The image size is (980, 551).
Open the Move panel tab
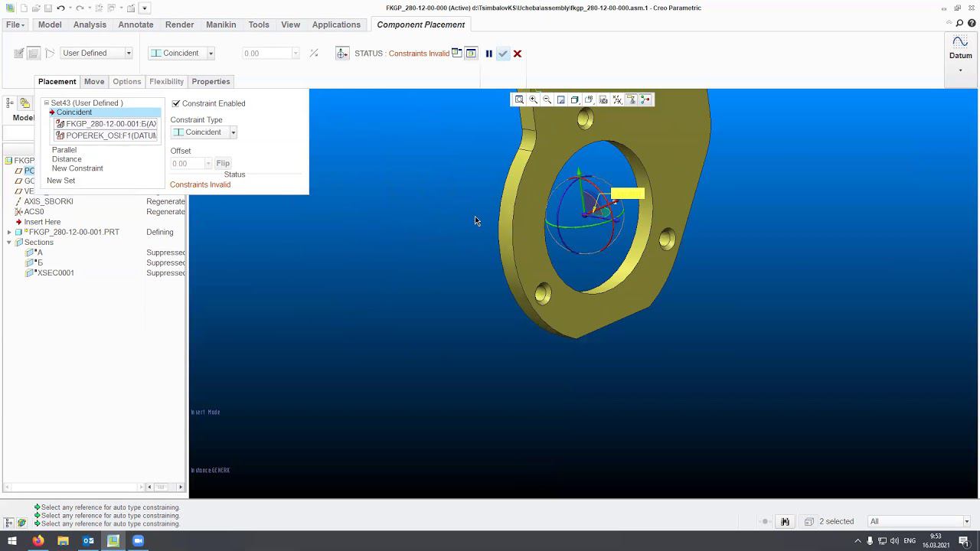[x=94, y=82]
